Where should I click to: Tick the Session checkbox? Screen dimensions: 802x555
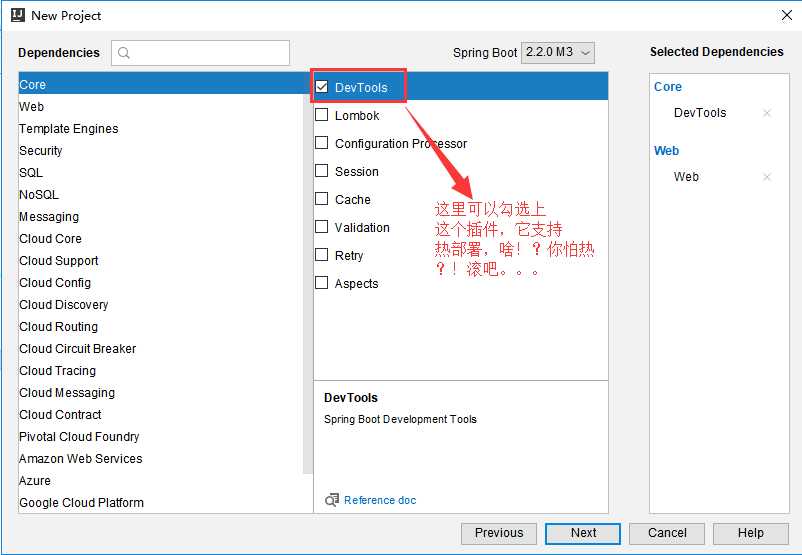point(322,170)
